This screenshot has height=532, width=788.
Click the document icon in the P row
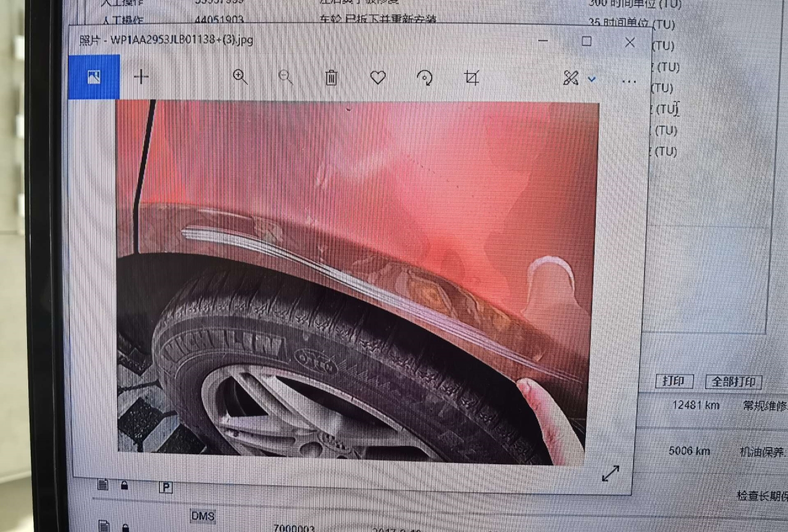(x=103, y=485)
